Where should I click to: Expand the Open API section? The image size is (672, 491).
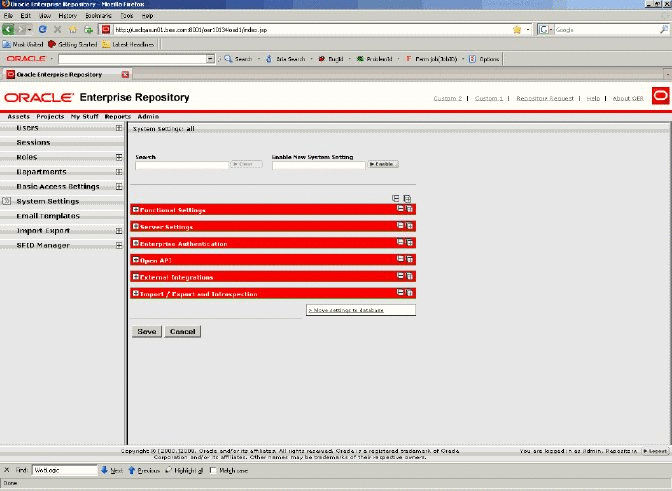[136, 260]
